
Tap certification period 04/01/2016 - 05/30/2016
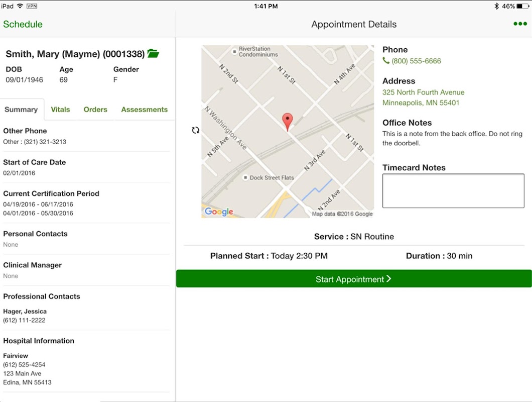click(x=38, y=213)
